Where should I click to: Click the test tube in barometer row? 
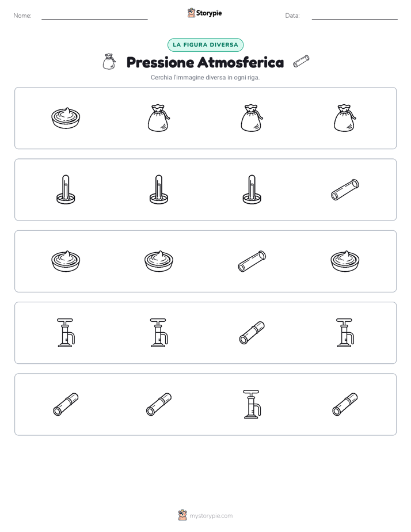tap(345, 189)
